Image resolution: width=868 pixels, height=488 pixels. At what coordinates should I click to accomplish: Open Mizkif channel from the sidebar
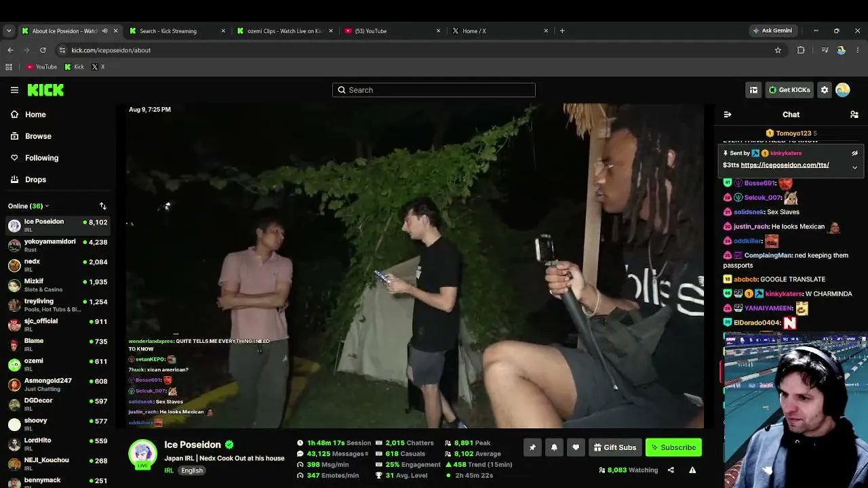[58, 285]
